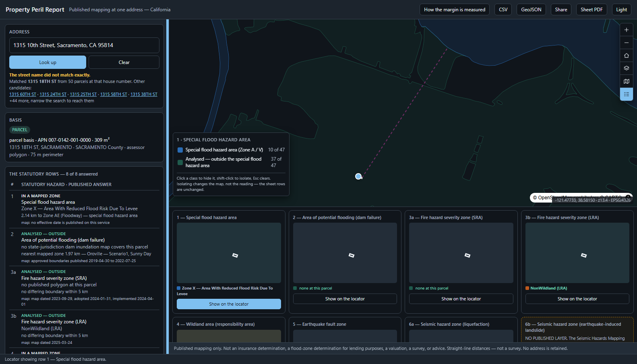Click the green Analysed legend swatch
Screen dimensions: 637x364
(x=180, y=162)
